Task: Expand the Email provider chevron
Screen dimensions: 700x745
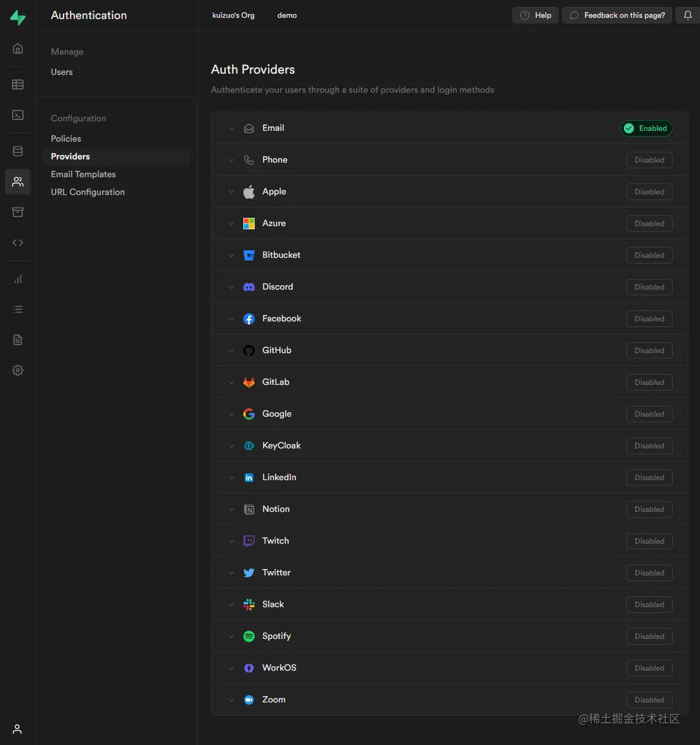Action: coord(231,128)
